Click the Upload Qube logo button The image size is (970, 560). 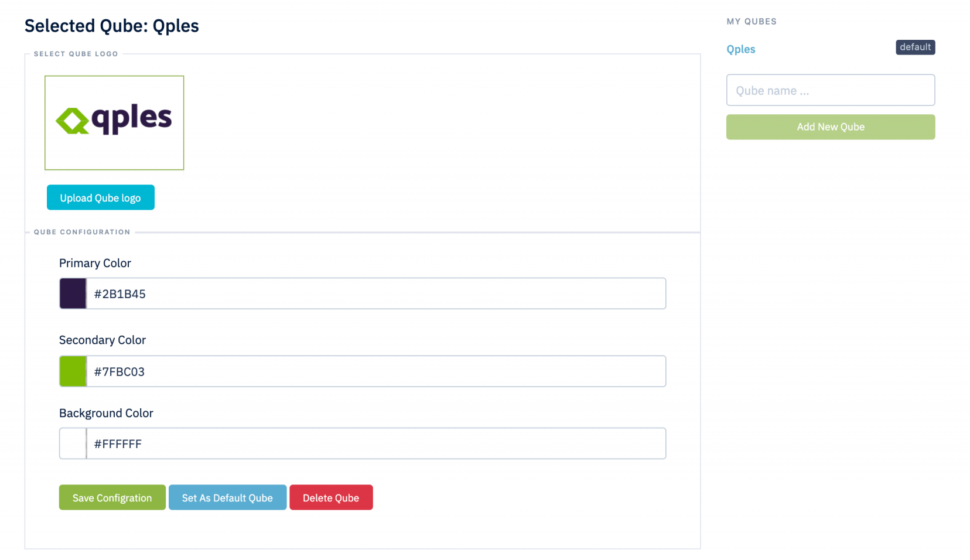[x=101, y=197]
